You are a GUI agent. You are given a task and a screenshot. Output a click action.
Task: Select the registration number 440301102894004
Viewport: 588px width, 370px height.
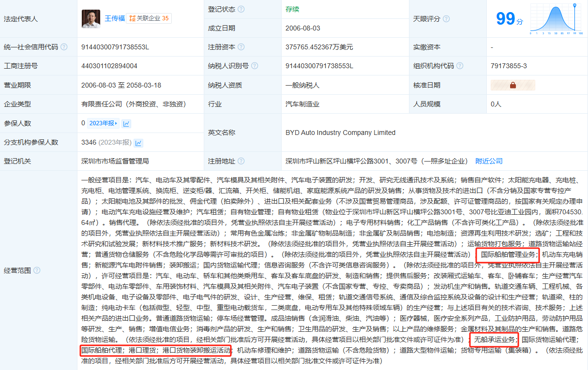coord(109,66)
